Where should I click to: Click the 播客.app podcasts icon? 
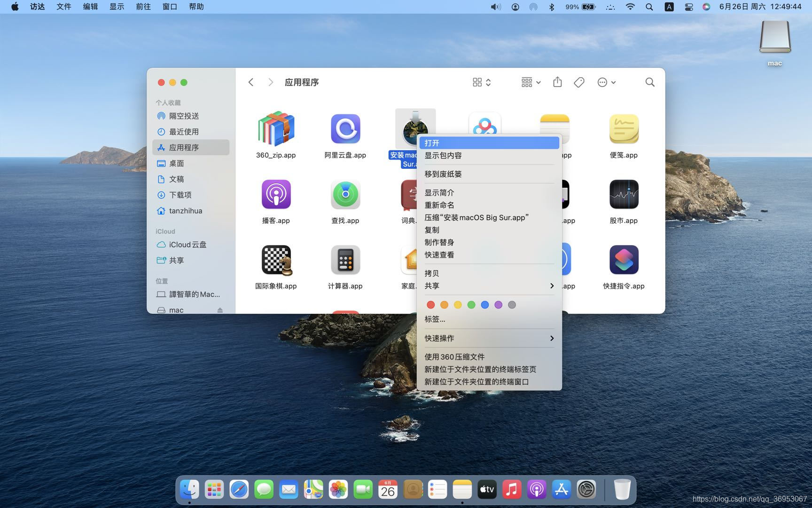pyautogui.click(x=276, y=194)
